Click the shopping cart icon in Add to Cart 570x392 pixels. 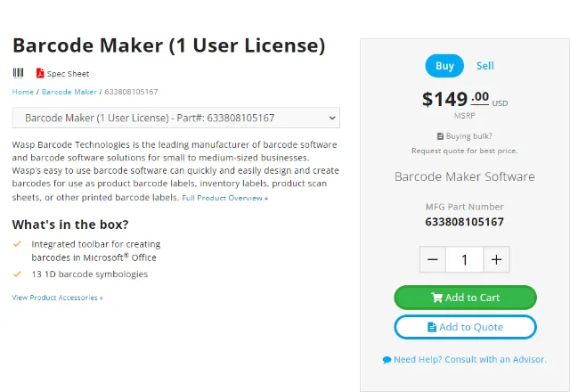tap(436, 298)
